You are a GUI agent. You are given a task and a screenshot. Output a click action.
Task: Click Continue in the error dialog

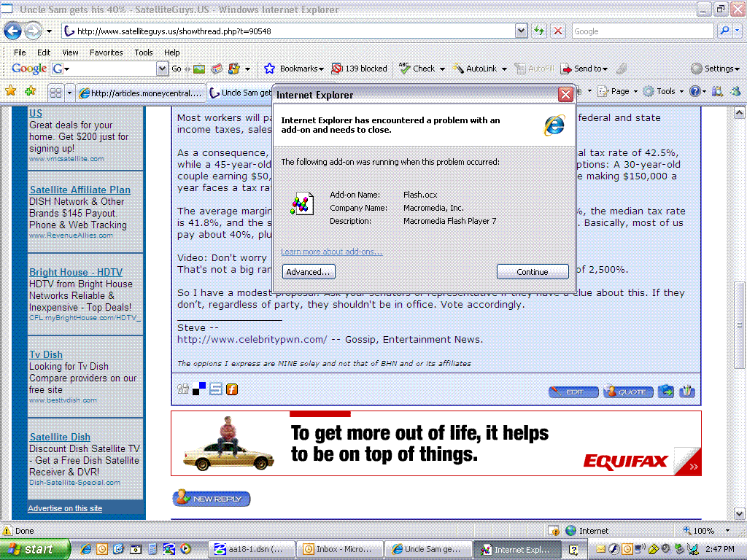[532, 272]
